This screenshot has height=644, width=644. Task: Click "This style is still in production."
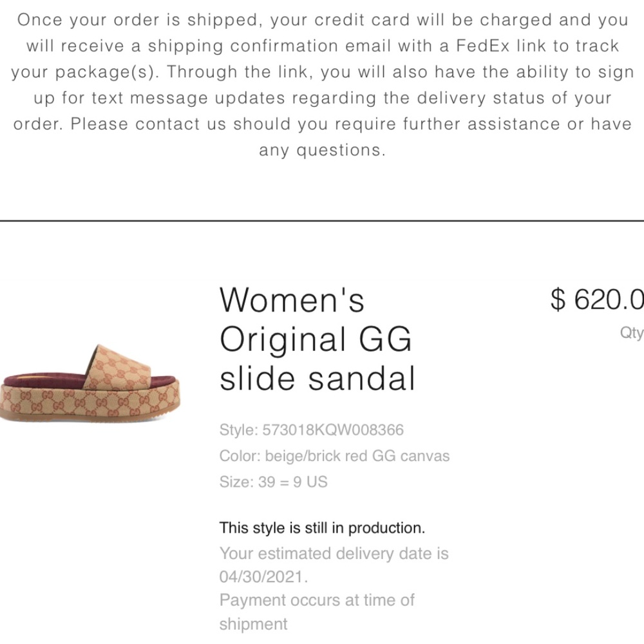pyautogui.click(x=322, y=528)
